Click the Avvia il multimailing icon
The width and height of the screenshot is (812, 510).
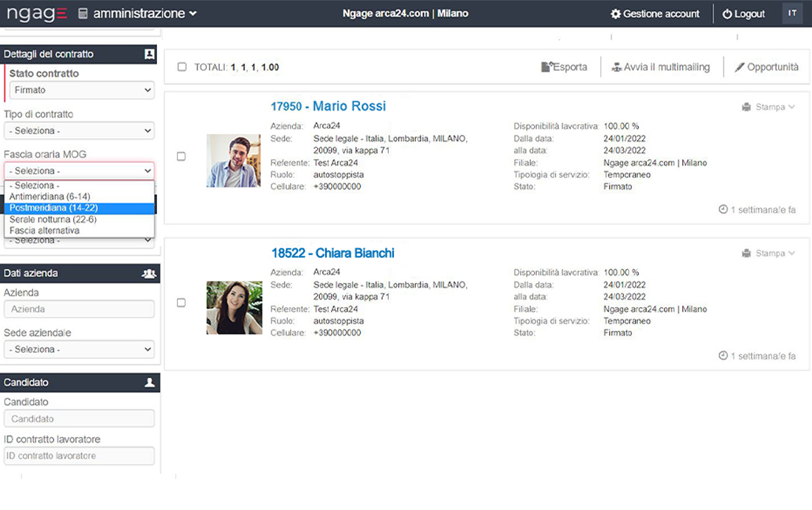617,67
